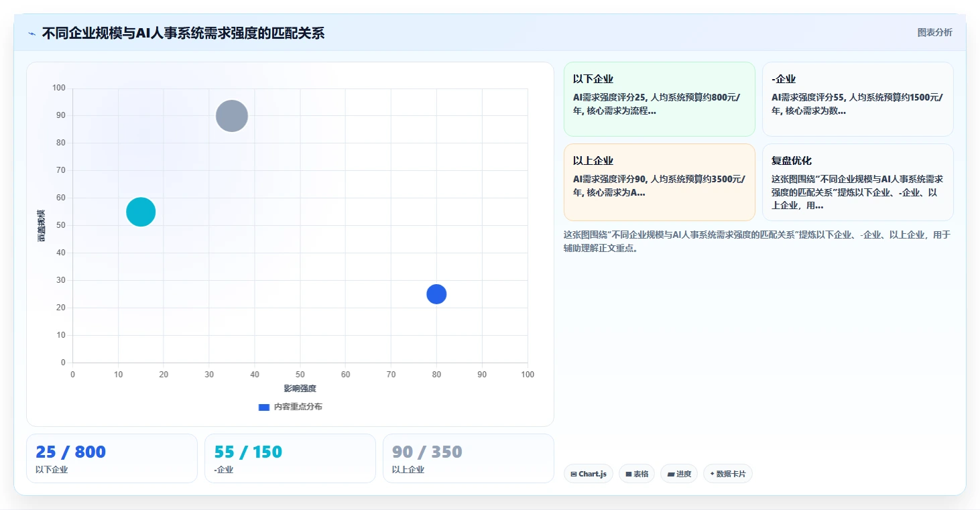Click the AI需求强度评分25 description text
The image size is (980, 510).
657,104
